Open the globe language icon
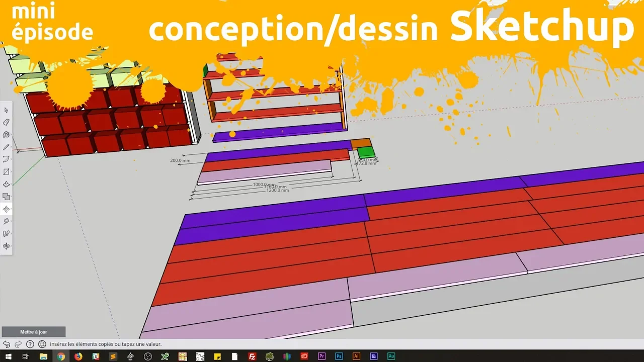Screen dimensions: 644x362 pos(42,344)
